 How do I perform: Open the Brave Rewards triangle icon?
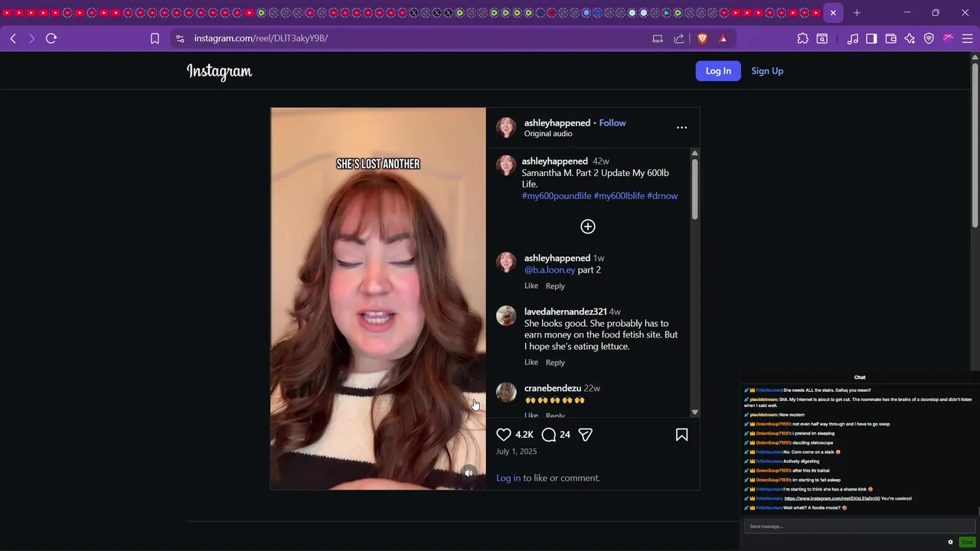(723, 38)
